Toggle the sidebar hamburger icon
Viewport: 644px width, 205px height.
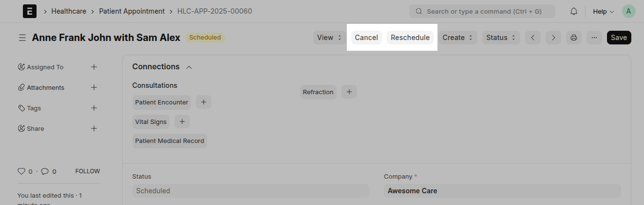pyautogui.click(x=22, y=38)
